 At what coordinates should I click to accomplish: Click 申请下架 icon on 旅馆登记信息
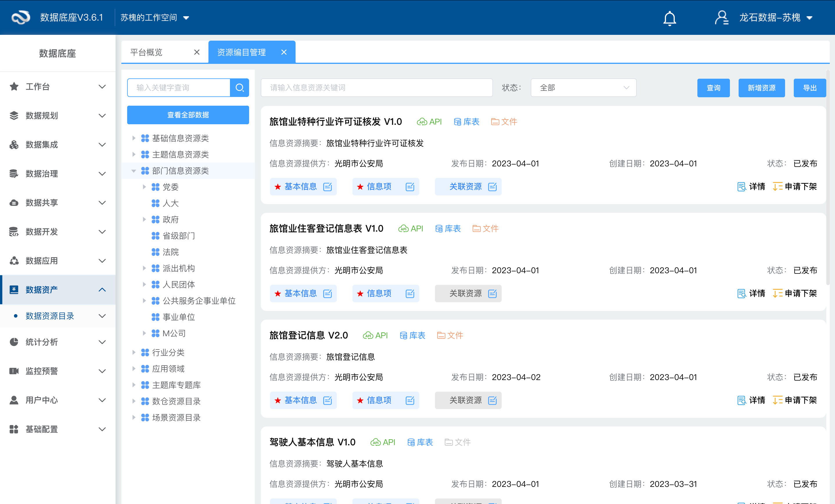click(778, 400)
